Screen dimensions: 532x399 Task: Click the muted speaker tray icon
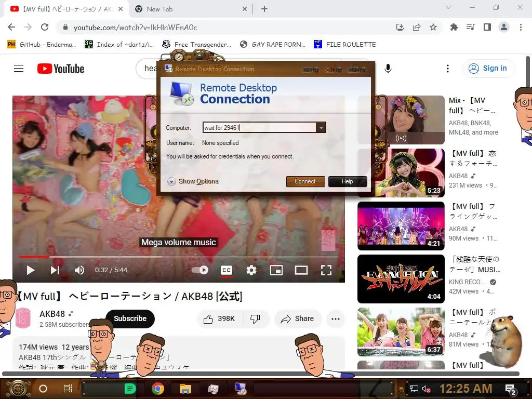(427, 389)
